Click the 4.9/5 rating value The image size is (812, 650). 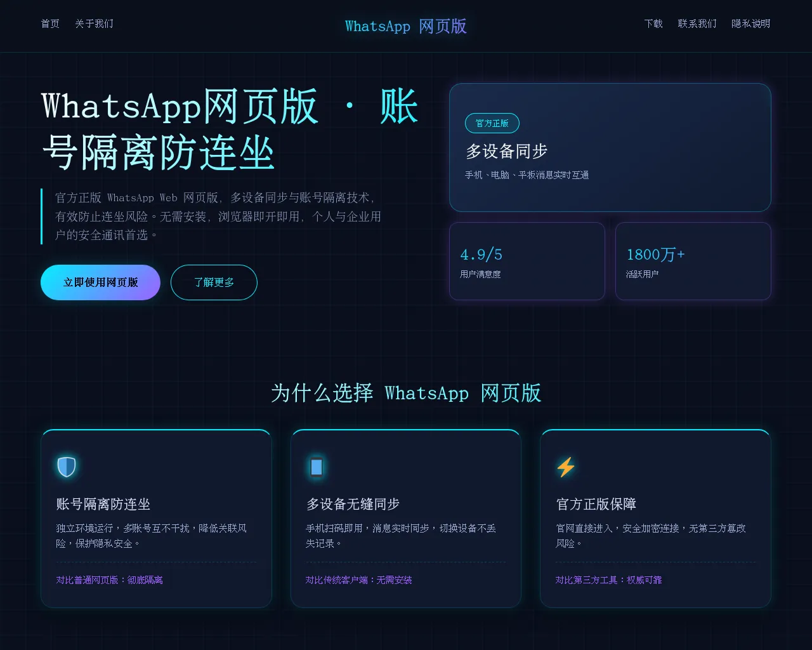(x=481, y=255)
